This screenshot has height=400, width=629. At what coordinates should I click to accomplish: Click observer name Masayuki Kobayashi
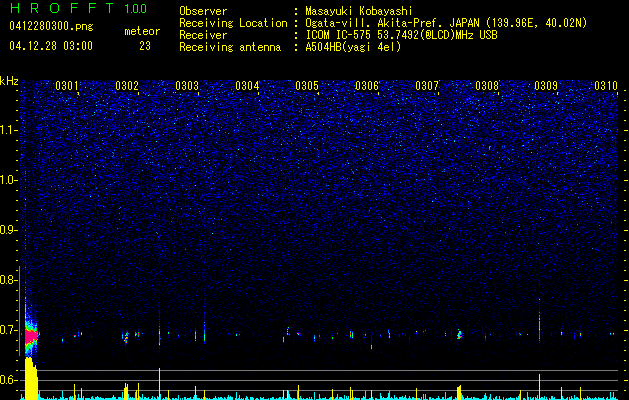pyautogui.click(x=359, y=11)
